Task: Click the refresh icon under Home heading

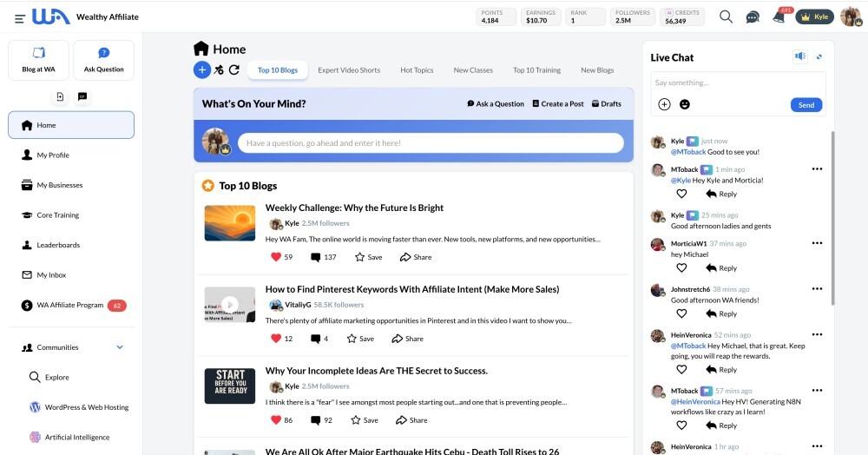Action: click(233, 70)
